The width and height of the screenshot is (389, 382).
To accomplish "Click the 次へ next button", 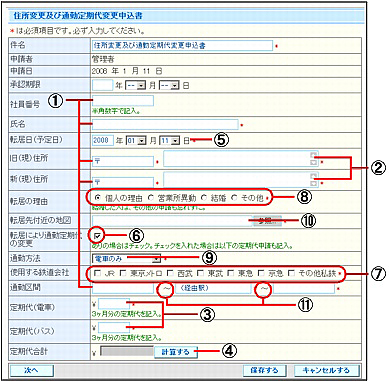I will point(32,370).
